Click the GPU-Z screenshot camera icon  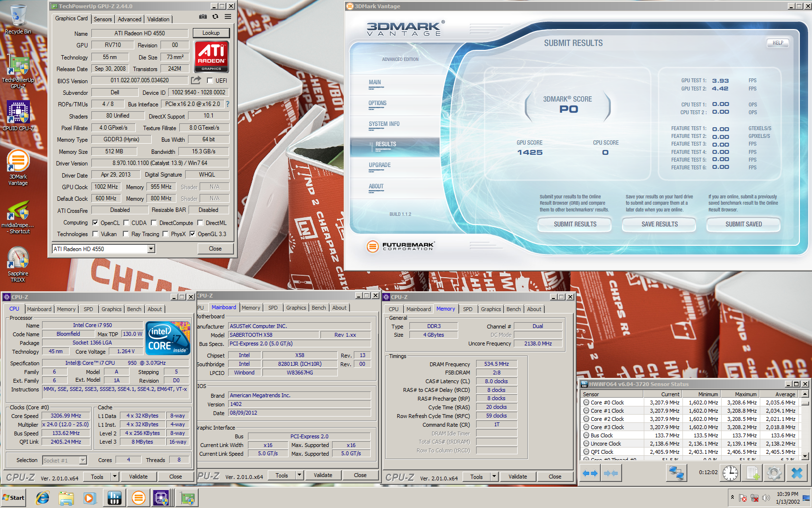pyautogui.click(x=203, y=16)
